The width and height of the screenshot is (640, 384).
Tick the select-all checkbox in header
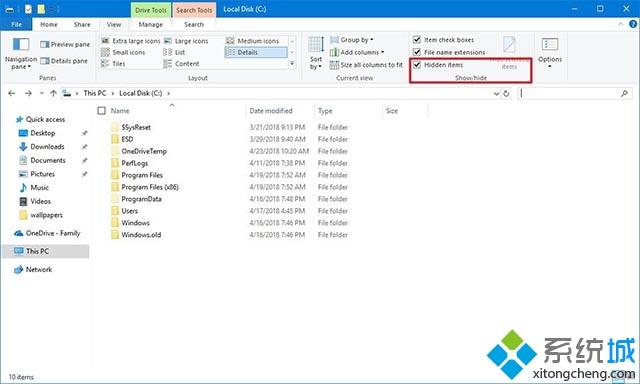[x=102, y=111]
